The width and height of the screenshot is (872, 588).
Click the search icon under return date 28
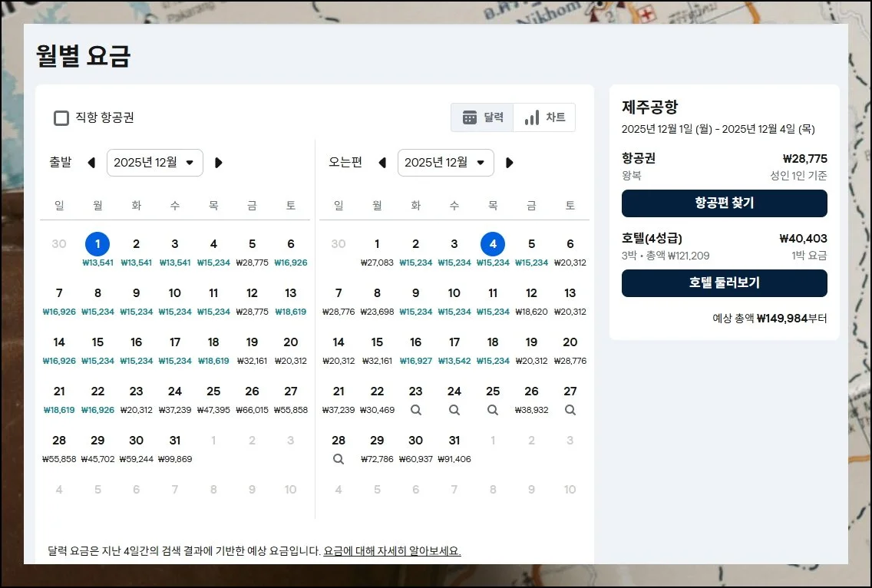pyautogui.click(x=339, y=459)
